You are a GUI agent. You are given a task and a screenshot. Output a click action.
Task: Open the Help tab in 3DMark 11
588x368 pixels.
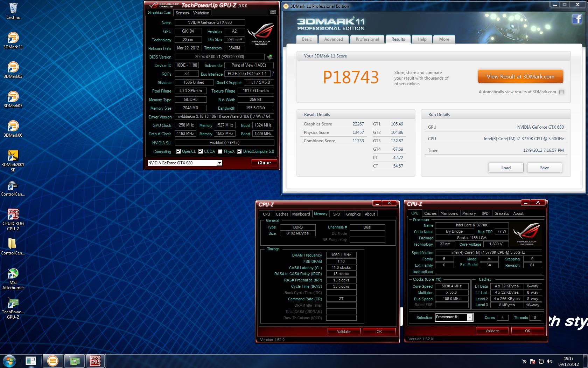[x=422, y=39]
